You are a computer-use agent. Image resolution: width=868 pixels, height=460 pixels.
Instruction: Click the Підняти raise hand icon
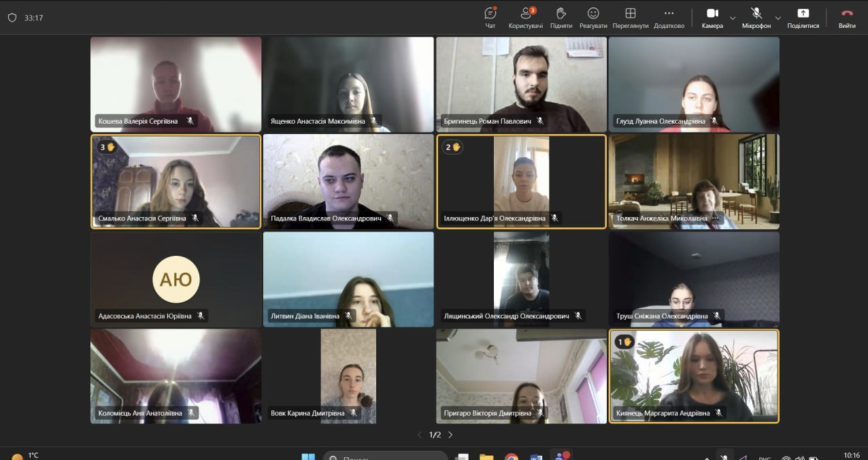pyautogui.click(x=561, y=17)
